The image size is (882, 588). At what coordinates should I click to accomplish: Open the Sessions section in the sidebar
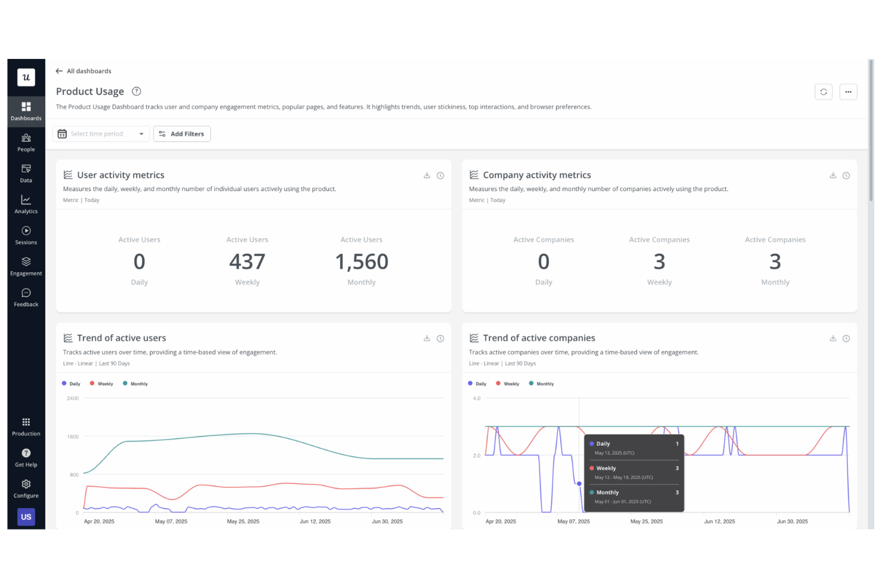26,235
